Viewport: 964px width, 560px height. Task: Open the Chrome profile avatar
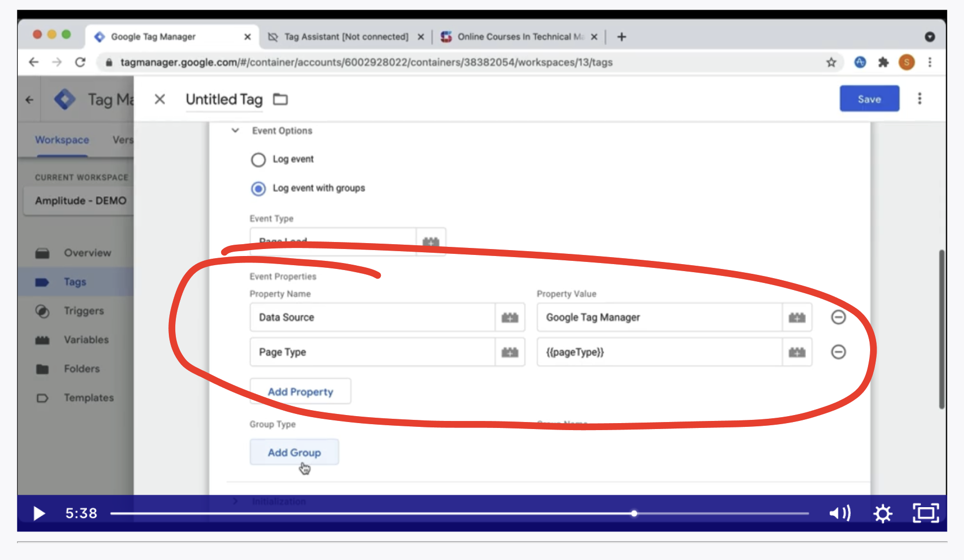point(907,63)
